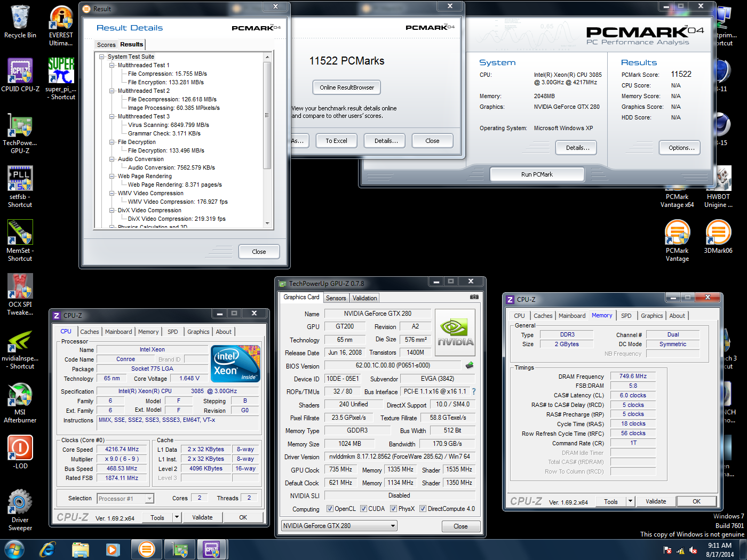This screenshot has width=747, height=560.
Task: Open Tools dropdown arrow in left CPU-Z
Action: [x=177, y=517]
